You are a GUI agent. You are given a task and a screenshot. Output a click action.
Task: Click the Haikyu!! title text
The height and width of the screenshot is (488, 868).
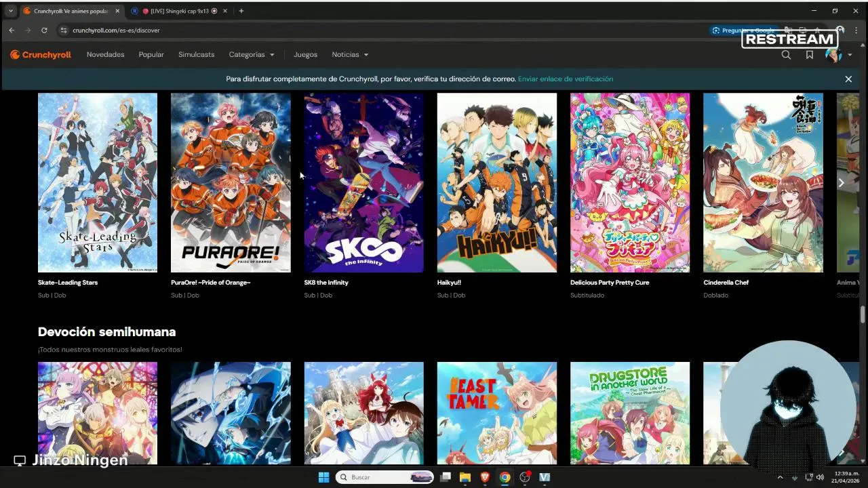pyautogui.click(x=449, y=283)
